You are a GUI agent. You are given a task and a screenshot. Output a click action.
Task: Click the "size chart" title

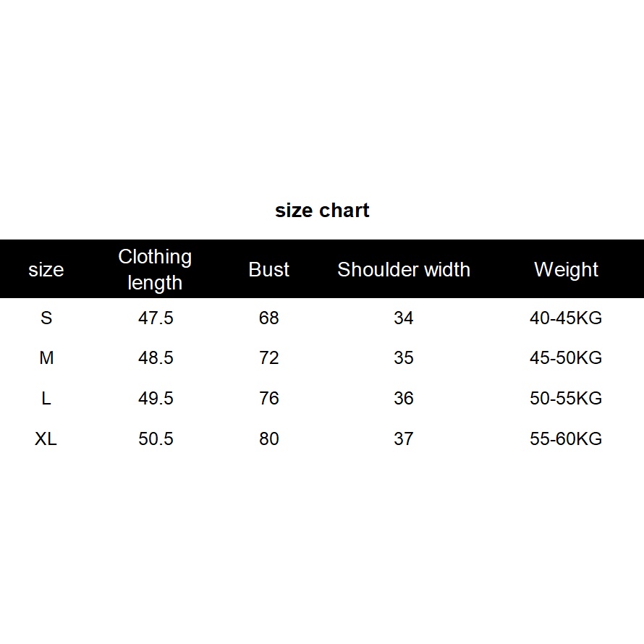pyautogui.click(x=322, y=211)
